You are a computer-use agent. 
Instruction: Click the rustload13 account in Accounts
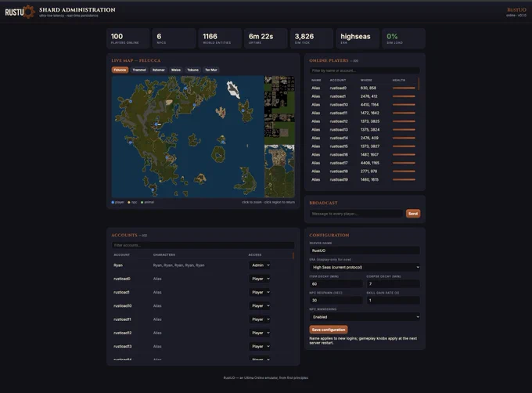[123, 347]
